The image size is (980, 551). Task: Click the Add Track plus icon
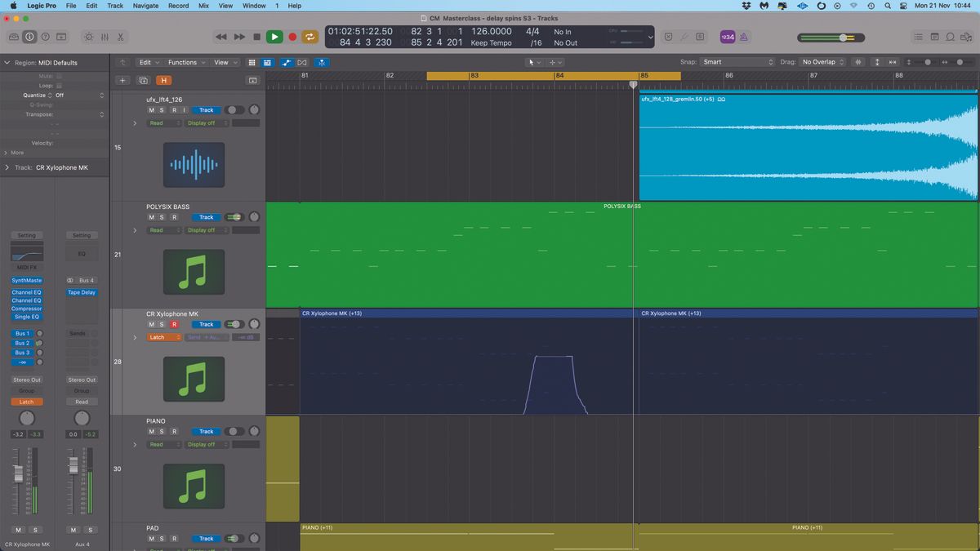(122, 80)
